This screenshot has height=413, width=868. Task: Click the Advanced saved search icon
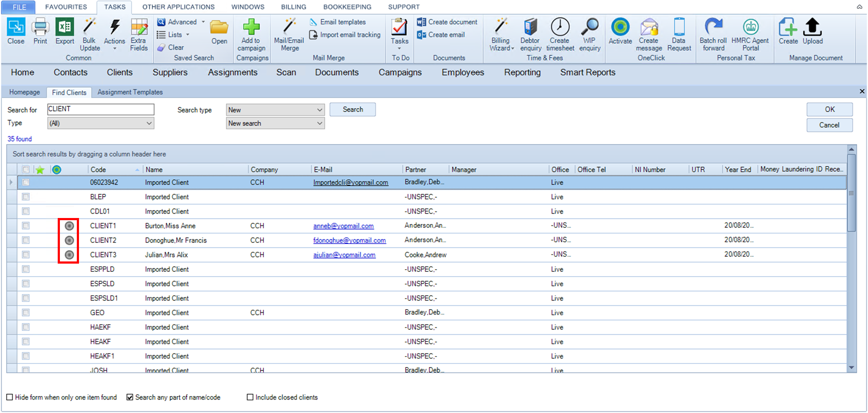[161, 22]
